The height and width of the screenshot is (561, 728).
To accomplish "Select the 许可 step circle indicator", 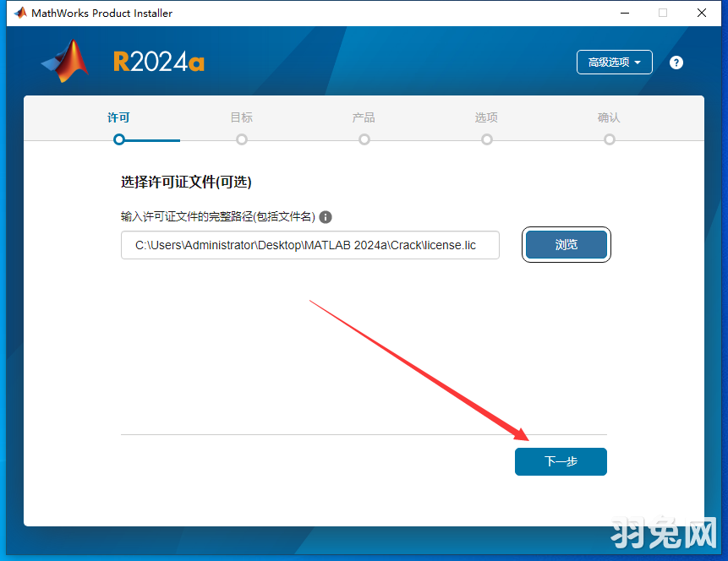I will tap(118, 139).
